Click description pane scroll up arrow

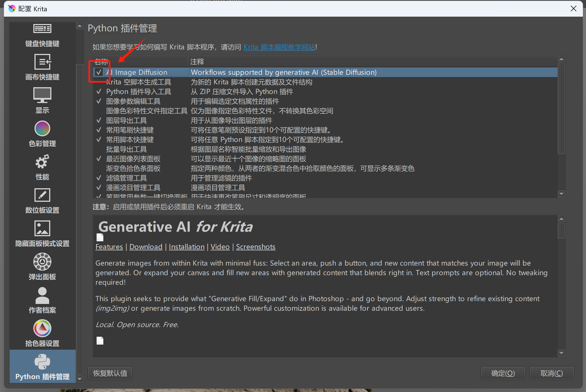561,219
